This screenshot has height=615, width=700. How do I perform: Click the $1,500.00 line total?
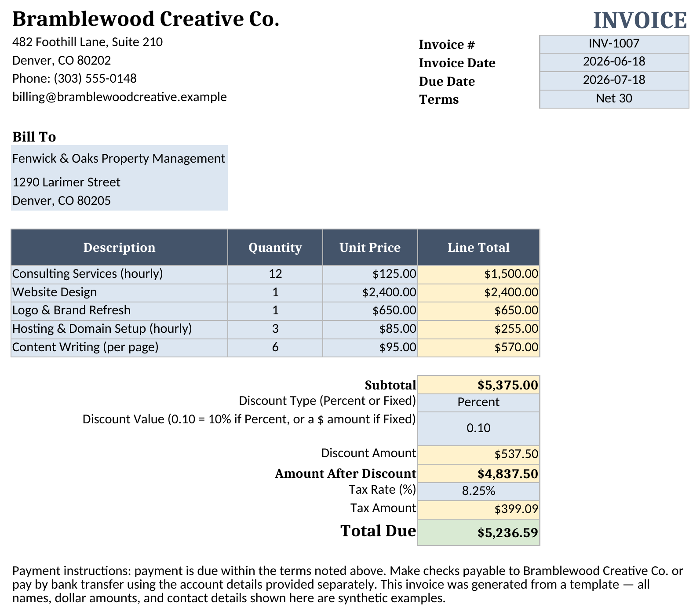click(478, 274)
